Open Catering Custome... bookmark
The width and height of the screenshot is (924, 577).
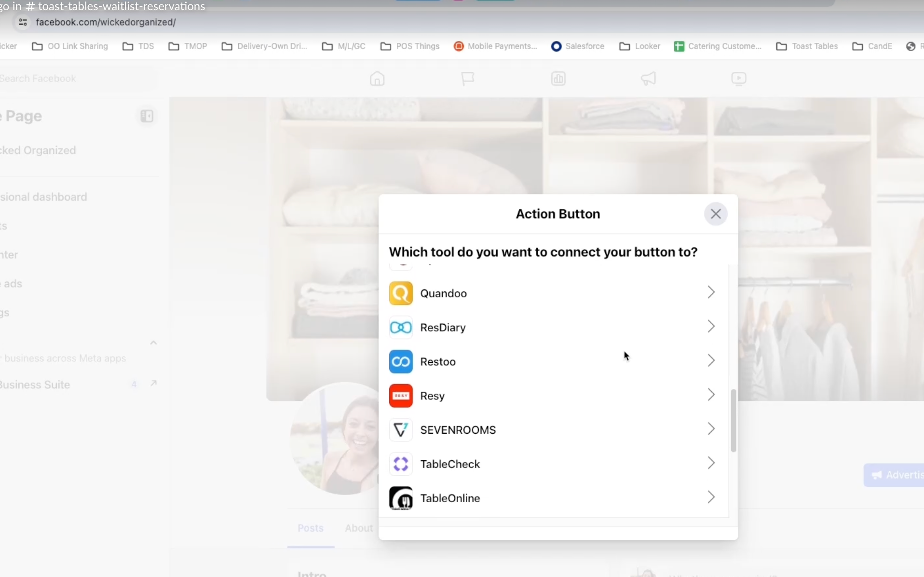(x=718, y=46)
